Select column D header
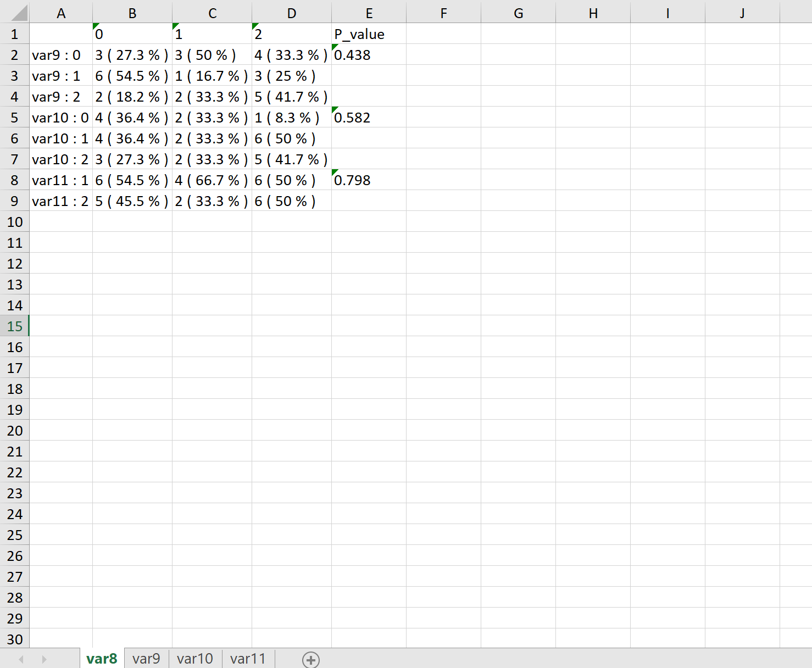Viewport: 812px width, 668px height. pos(292,12)
